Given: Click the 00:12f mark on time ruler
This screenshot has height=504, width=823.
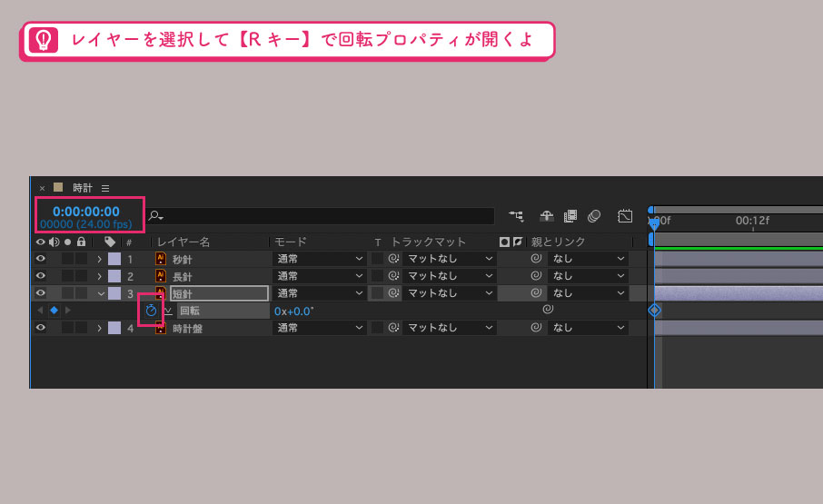Looking at the screenshot, I should pyautogui.click(x=752, y=221).
